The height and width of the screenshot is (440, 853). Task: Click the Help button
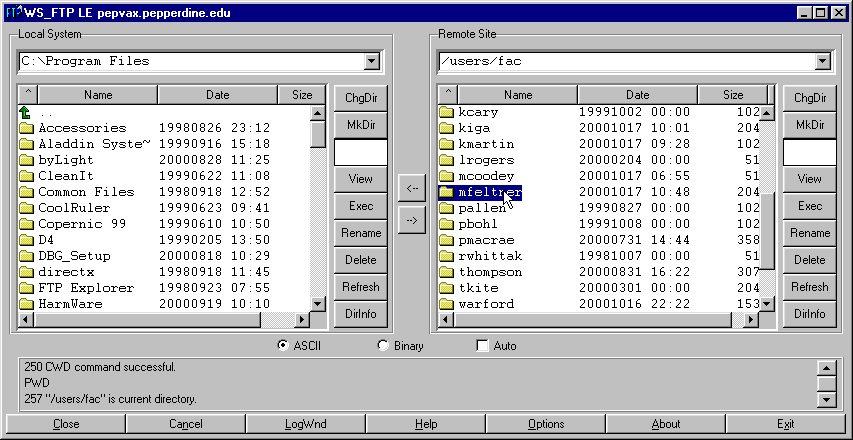click(x=426, y=424)
